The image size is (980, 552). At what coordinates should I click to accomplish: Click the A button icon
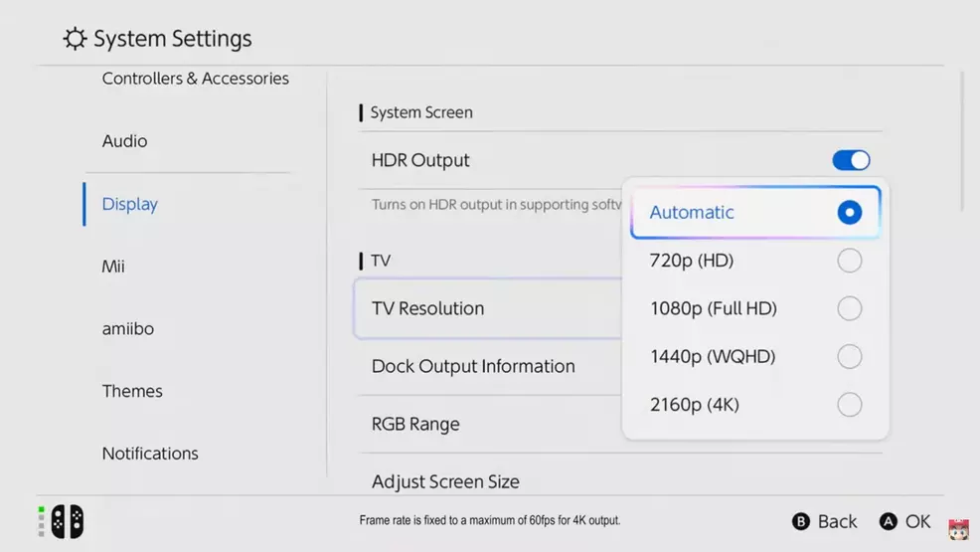coord(889,521)
